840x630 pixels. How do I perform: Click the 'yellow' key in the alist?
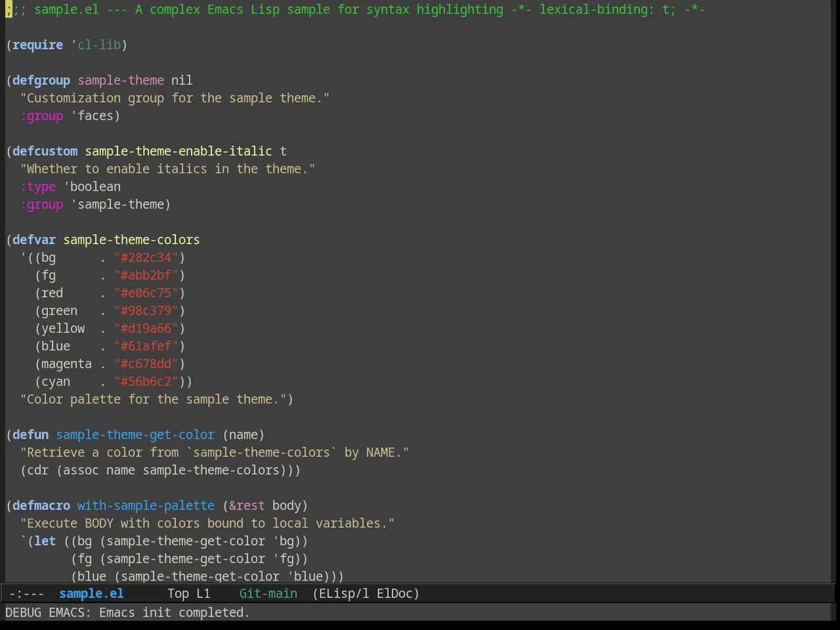point(63,328)
